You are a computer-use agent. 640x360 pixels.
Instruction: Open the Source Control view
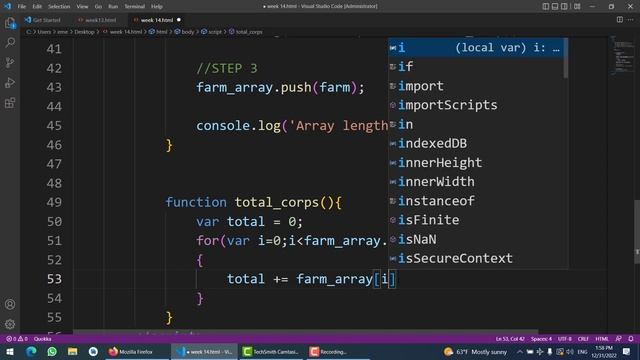10,62
